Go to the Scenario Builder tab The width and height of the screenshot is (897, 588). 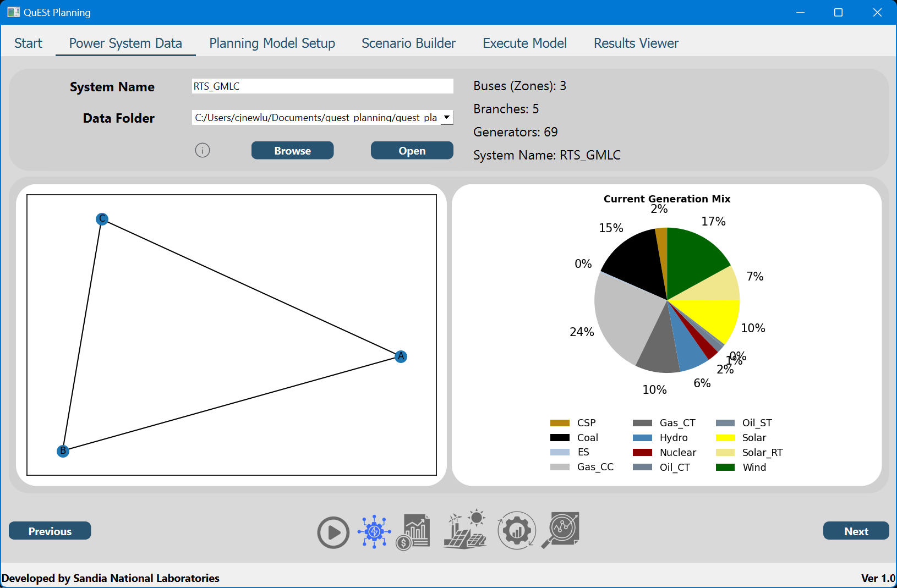(x=408, y=43)
